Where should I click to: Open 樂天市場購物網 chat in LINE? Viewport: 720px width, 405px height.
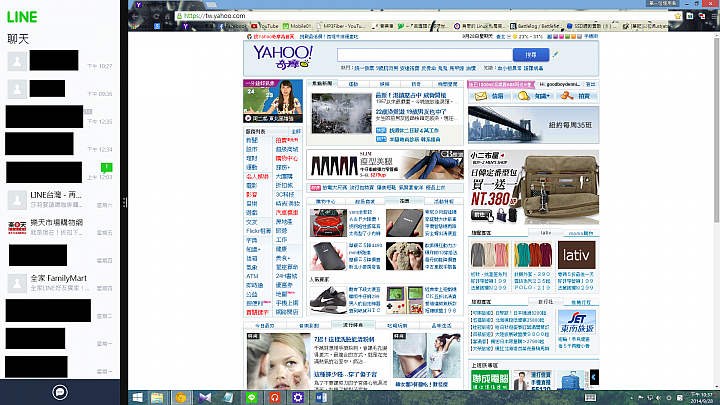[60, 227]
